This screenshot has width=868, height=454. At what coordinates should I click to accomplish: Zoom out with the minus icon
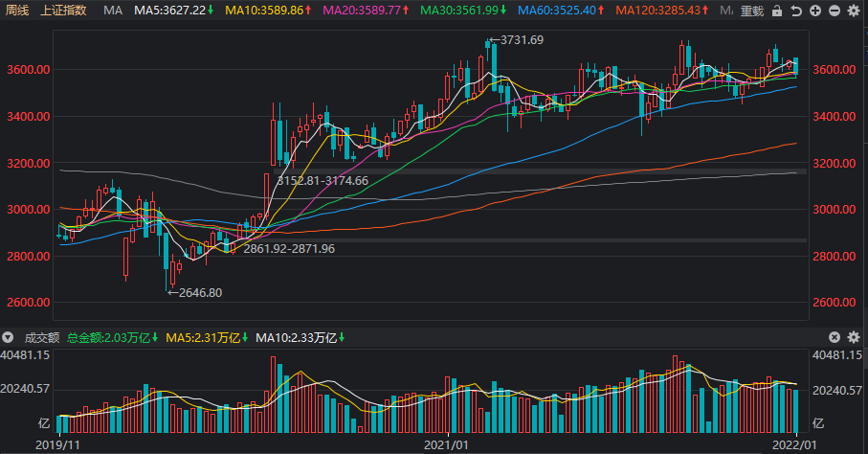tap(835, 11)
